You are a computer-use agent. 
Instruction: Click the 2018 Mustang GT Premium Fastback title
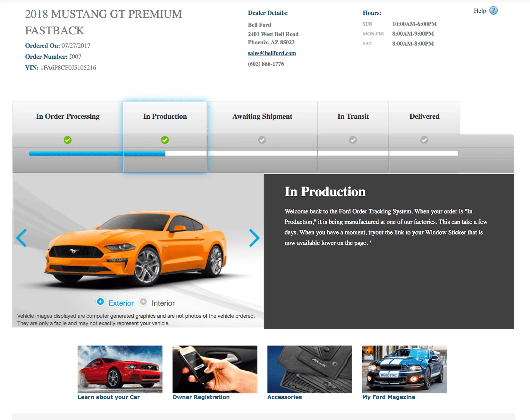(x=103, y=22)
